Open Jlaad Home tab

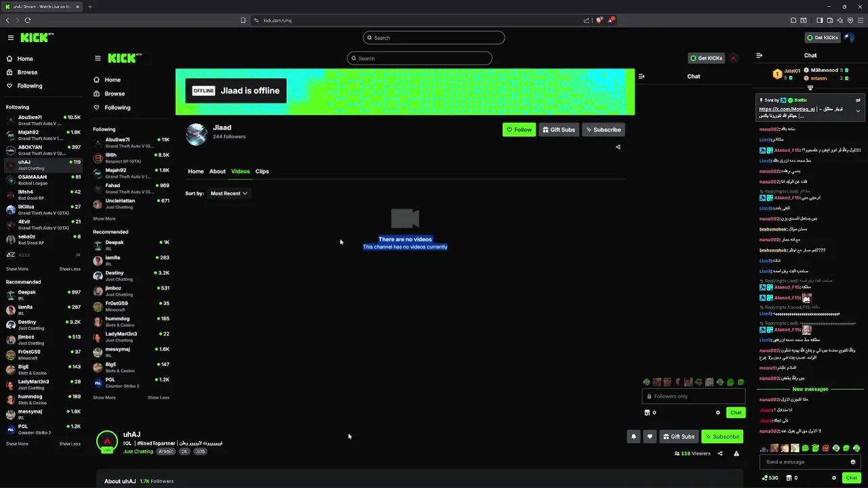point(195,171)
